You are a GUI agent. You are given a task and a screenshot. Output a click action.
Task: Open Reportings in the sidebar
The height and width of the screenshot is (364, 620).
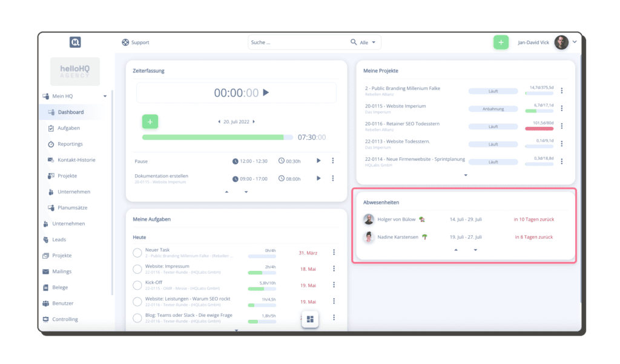point(70,144)
